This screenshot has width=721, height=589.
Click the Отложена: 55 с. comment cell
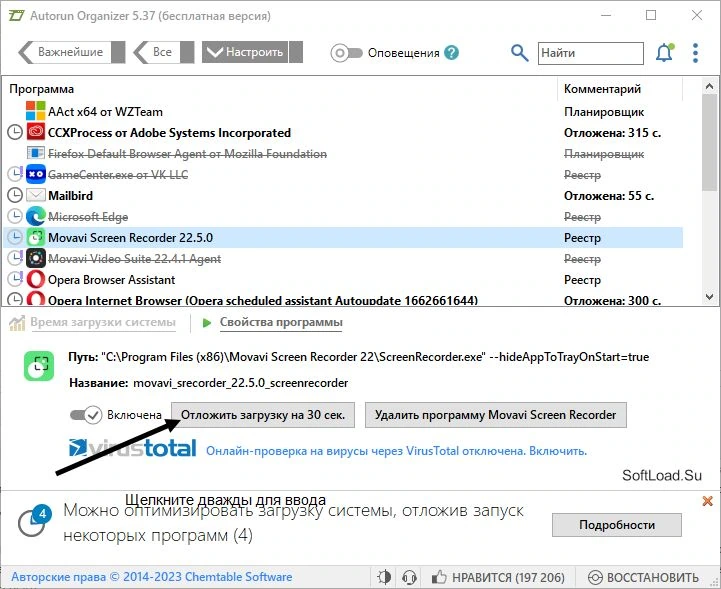coord(609,196)
